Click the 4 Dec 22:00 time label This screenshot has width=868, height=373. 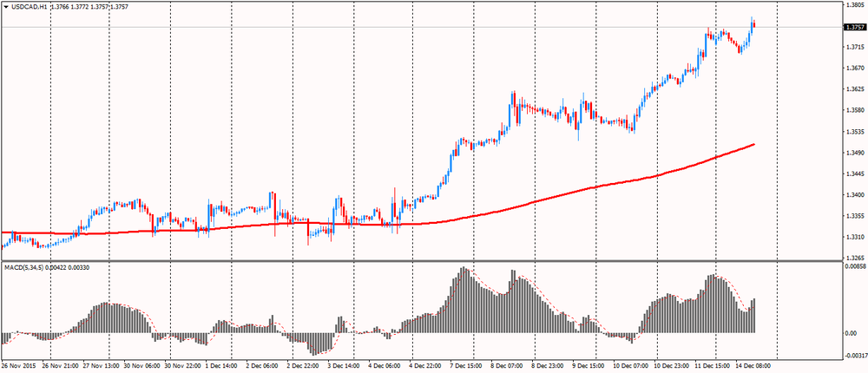425,366
